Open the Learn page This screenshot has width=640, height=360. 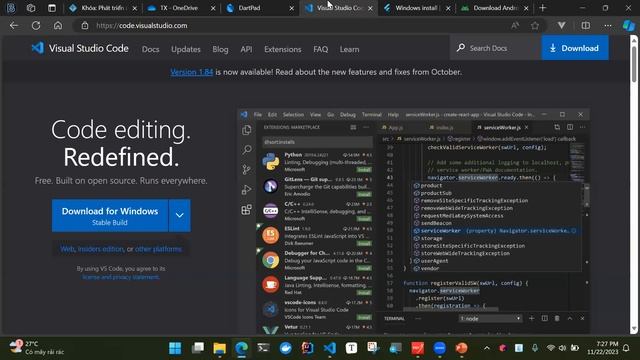click(x=349, y=49)
